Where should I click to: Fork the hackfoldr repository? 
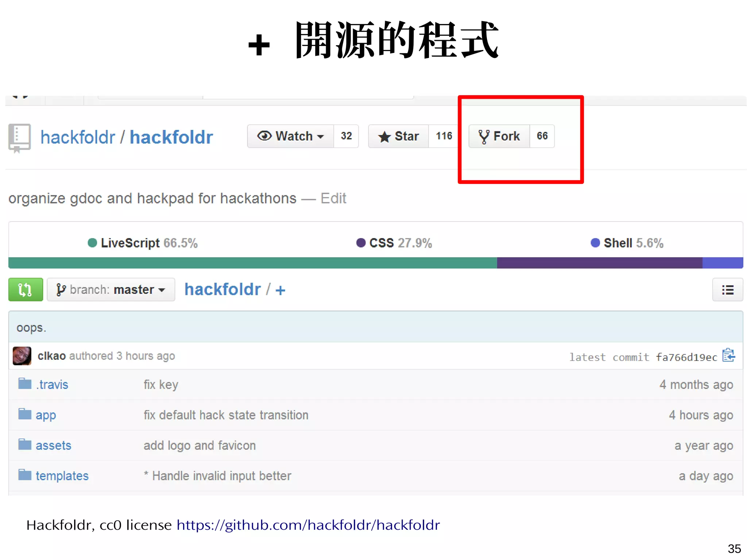(x=499, y=136)
